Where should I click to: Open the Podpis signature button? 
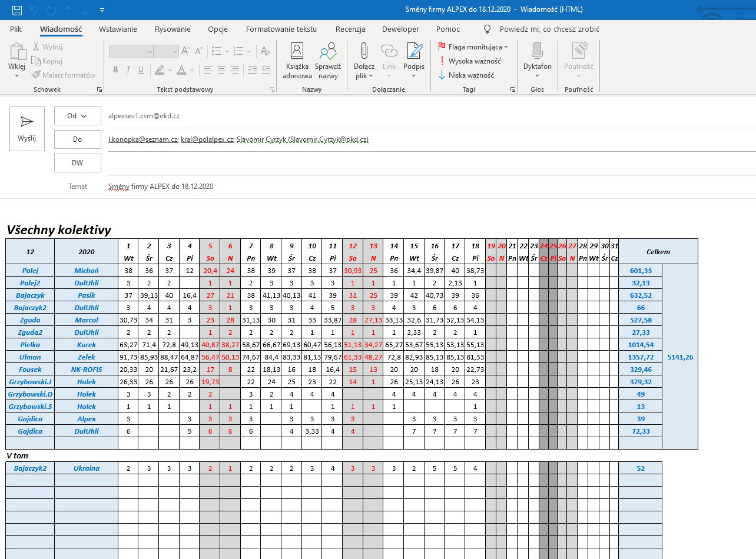pos(414,61)
